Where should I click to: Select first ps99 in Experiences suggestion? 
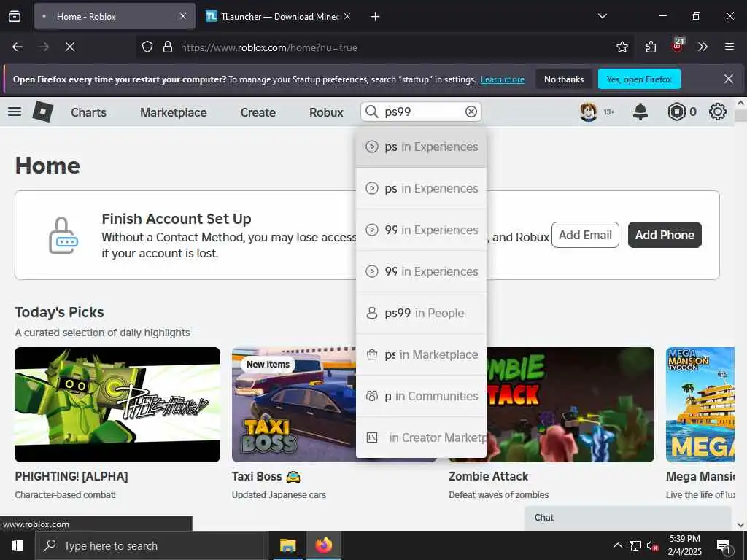pos(421,147)
